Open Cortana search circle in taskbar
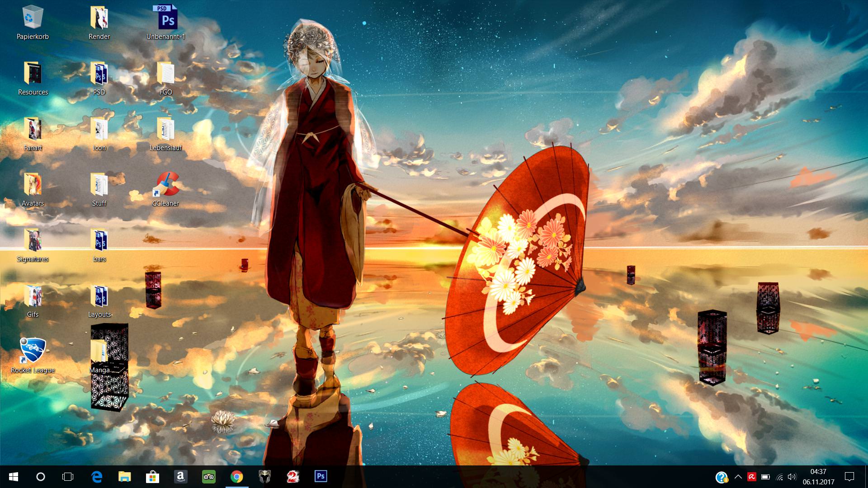 coord(41,477)
